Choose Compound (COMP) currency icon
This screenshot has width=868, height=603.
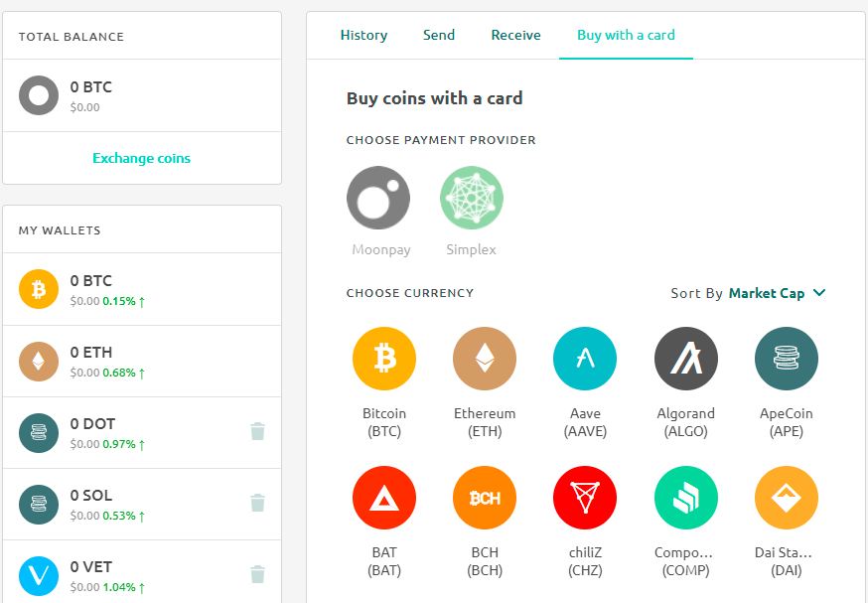[x=686, y=498]
